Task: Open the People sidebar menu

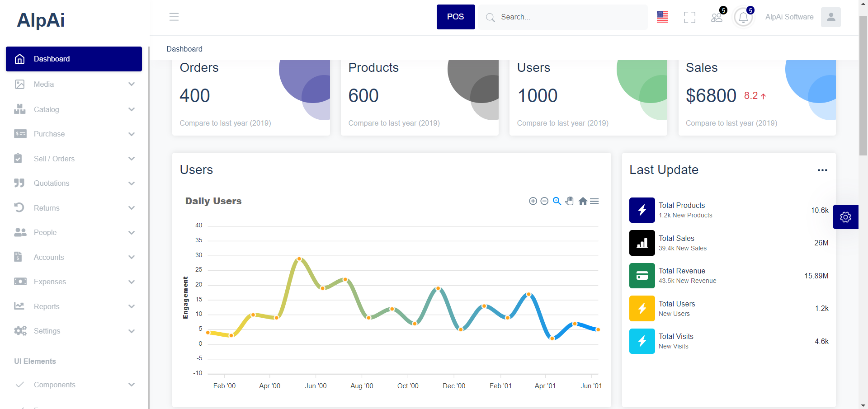Action: pos(75,233)
